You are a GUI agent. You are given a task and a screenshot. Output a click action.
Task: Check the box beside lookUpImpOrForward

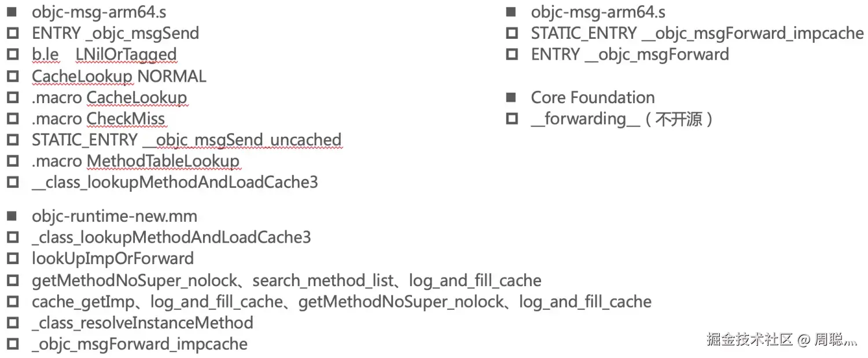tap(12, 258)
